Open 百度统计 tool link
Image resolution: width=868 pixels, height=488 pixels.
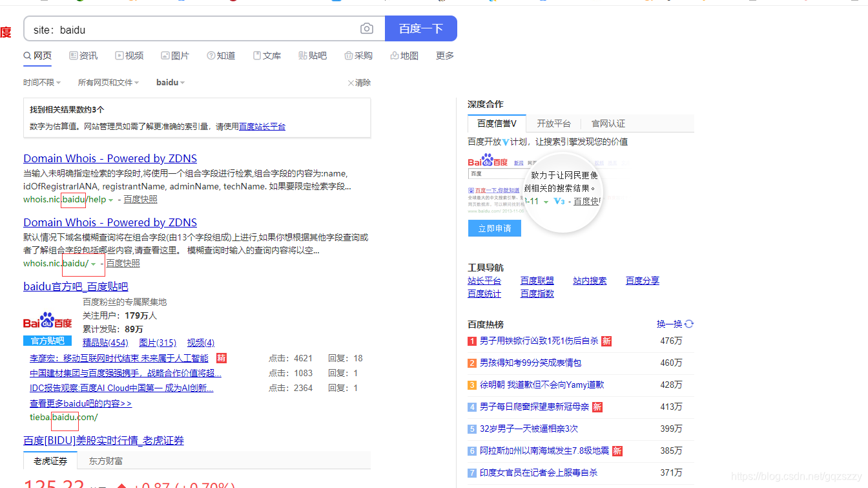pyautogui.click(x=484, y=293)
